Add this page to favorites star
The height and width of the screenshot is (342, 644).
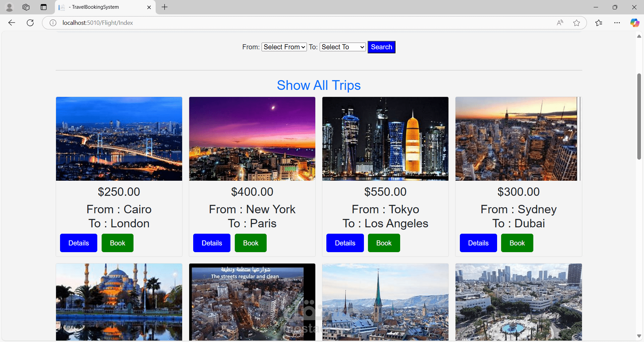coord(577,23)
